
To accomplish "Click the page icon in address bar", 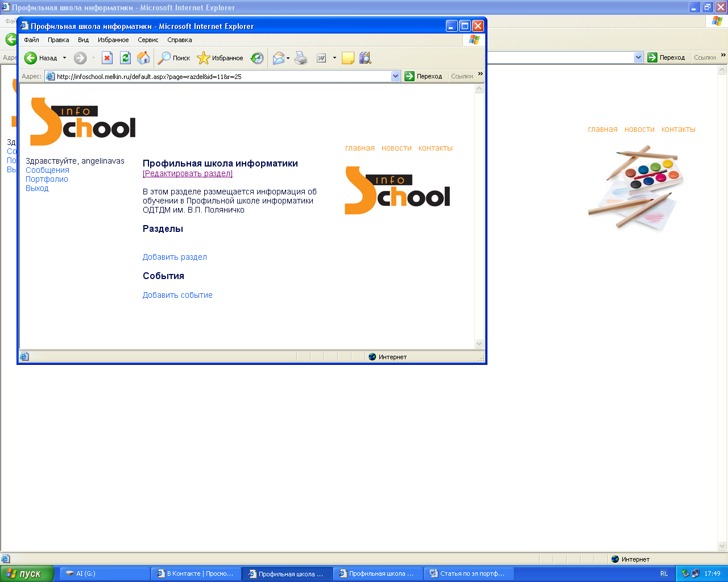I will coord(51,76).
